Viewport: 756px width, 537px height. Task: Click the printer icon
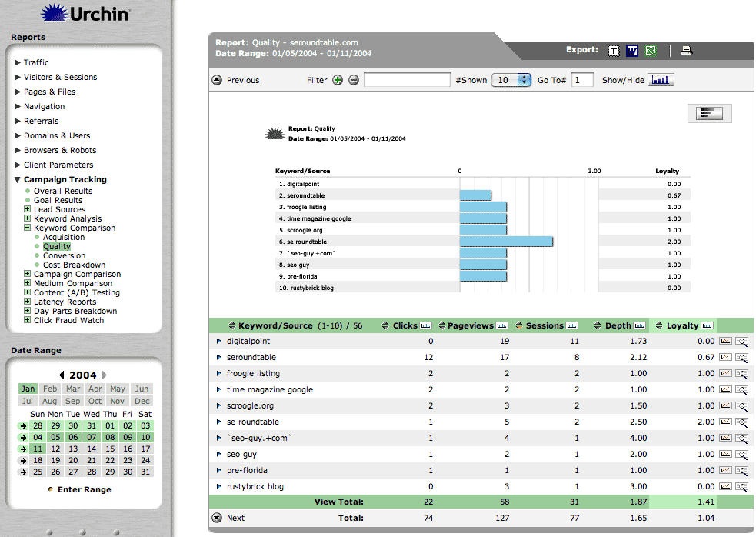tap(686, 50)
